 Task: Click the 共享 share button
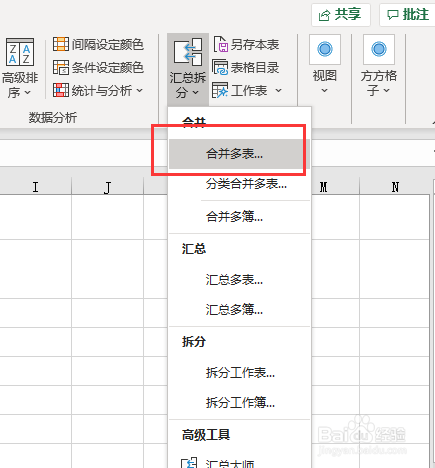pyautogui.click(x=341, y=15)
